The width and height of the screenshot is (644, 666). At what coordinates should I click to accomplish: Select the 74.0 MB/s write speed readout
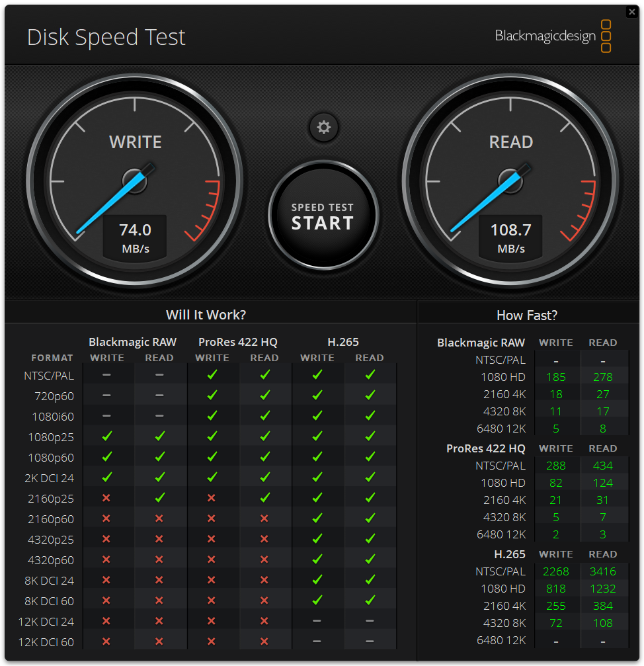135,237
